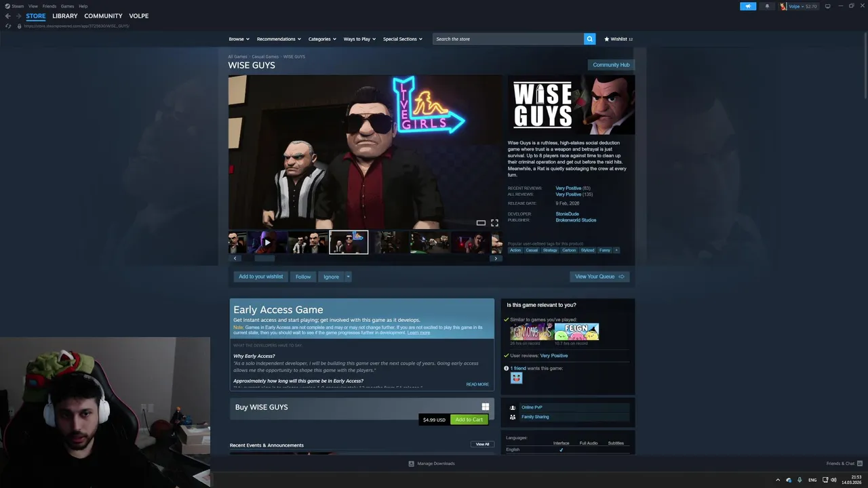868x488 pixels.
Task: Click the ENG language indicator
Action: click(812, 480)
